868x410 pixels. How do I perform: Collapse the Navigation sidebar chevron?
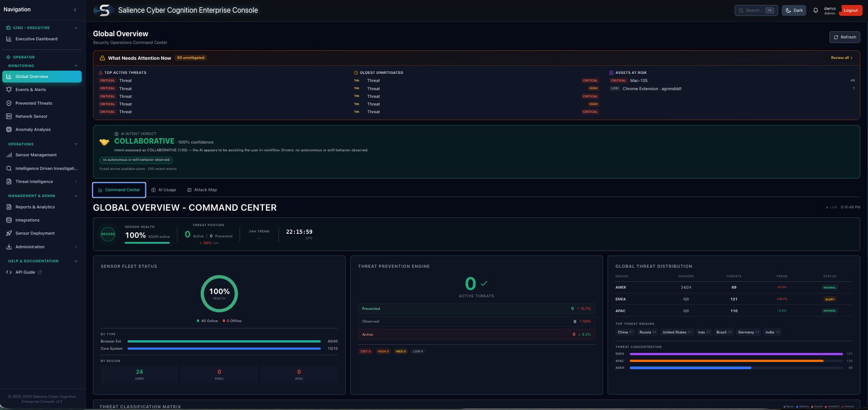point(75,9)
